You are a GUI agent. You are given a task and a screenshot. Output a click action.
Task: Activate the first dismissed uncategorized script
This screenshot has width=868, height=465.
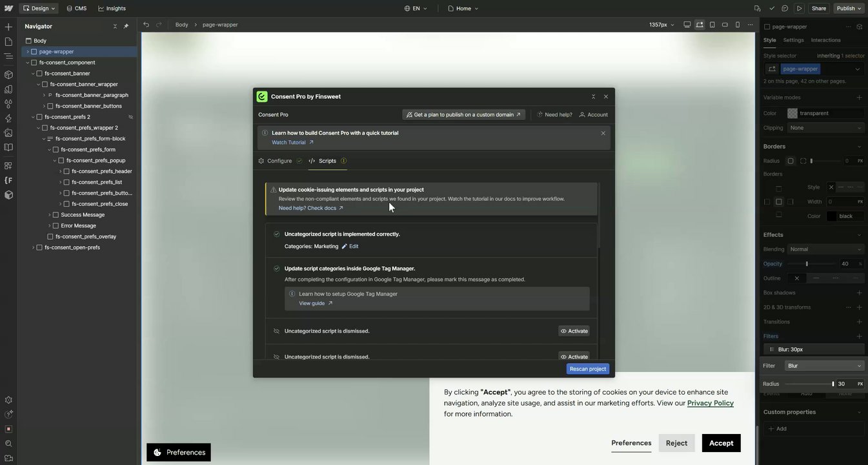point(574,331)
